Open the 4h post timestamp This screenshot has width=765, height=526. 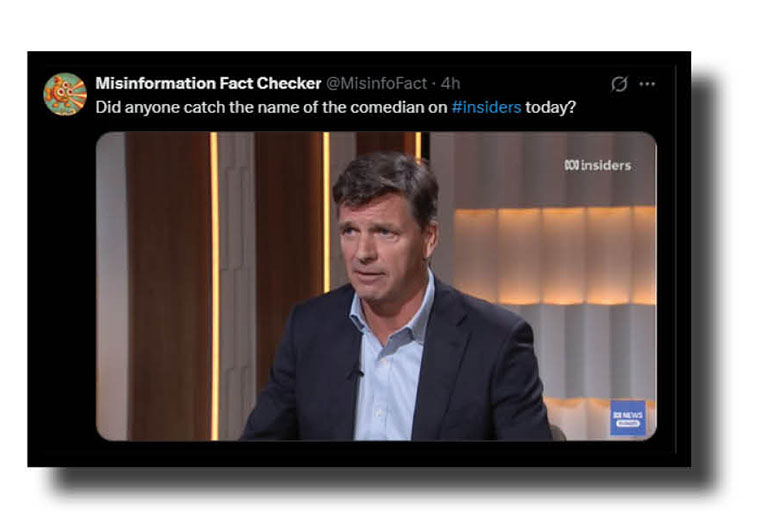[x=450, y=83]
